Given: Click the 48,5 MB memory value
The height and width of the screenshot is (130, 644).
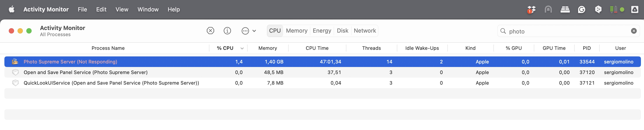Looking at the screenshot, I should pos(274,72).
